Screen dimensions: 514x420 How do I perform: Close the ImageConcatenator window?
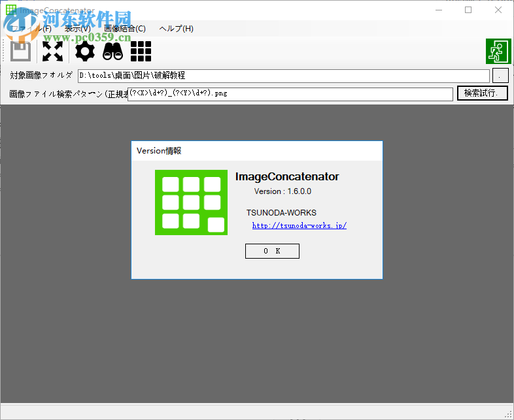(x=498, y=10)
